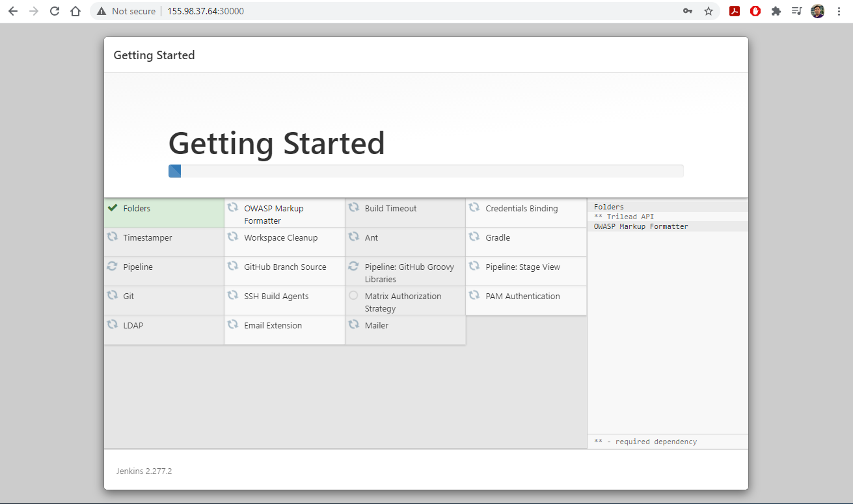853x504 pixels.
Task: Open the saved passwords key icon
Action: tap(688, 11)
